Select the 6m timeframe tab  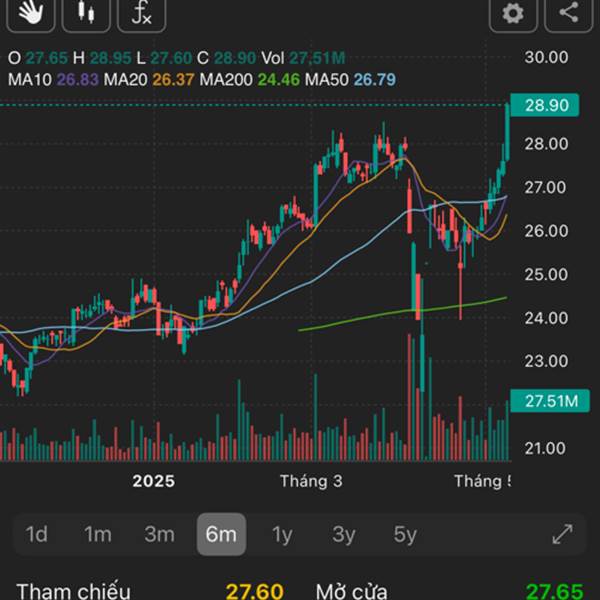click(221, 534)
